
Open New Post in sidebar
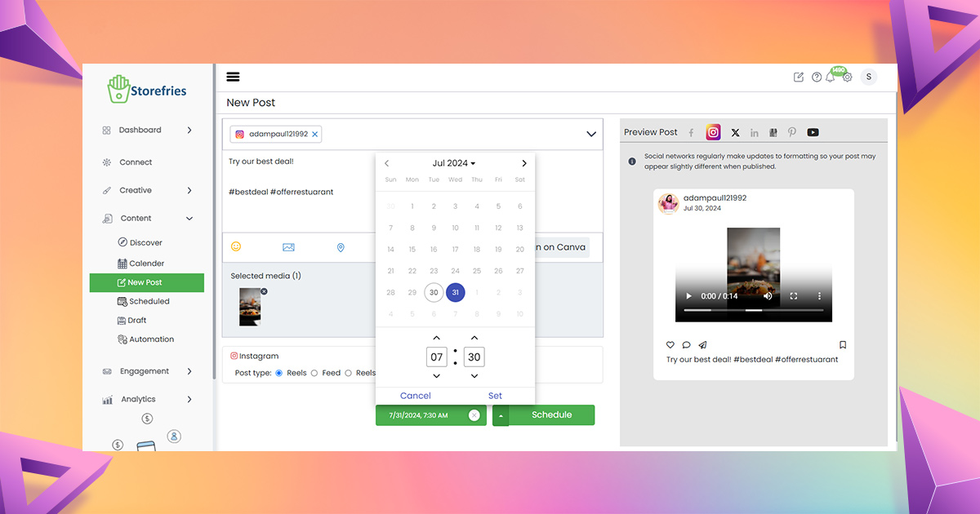click(x=147, y=282)
